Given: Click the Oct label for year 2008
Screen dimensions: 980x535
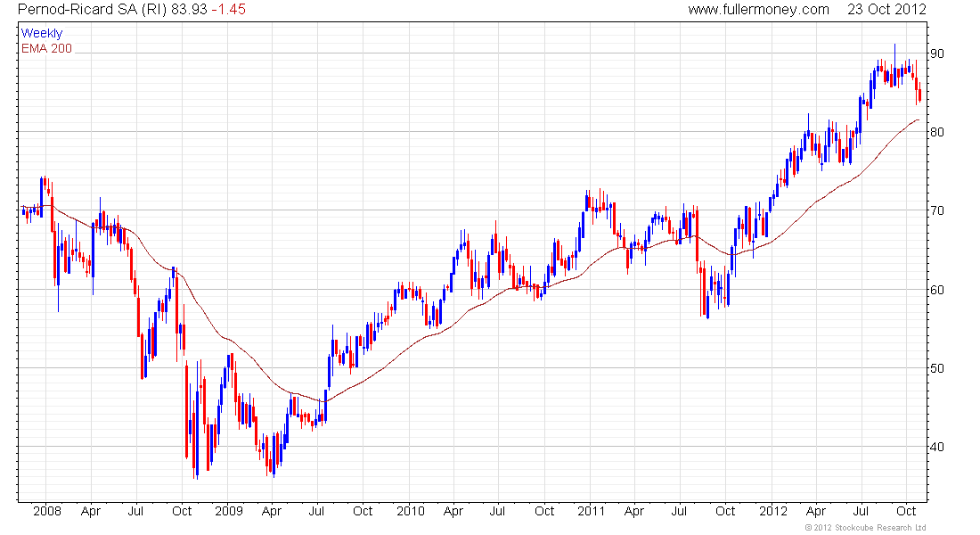Looking at the screenshot, I should point(182,511).
